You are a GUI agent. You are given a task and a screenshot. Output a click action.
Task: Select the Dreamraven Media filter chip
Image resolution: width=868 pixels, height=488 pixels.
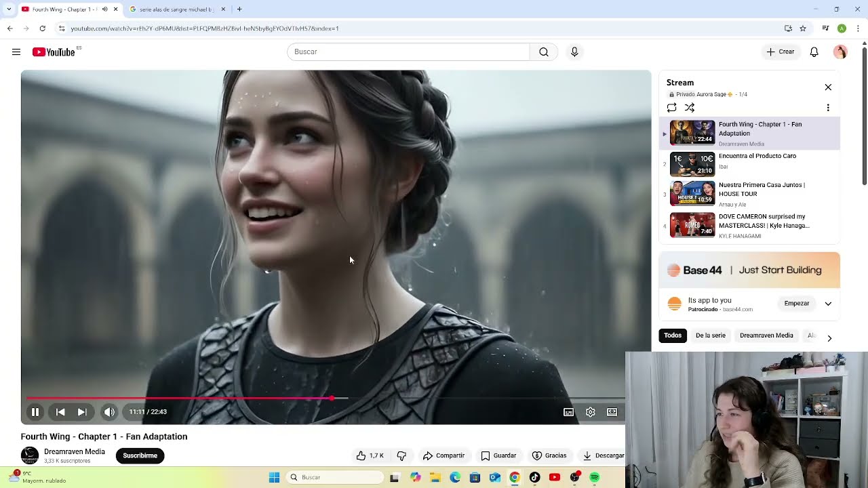point(766,335)
